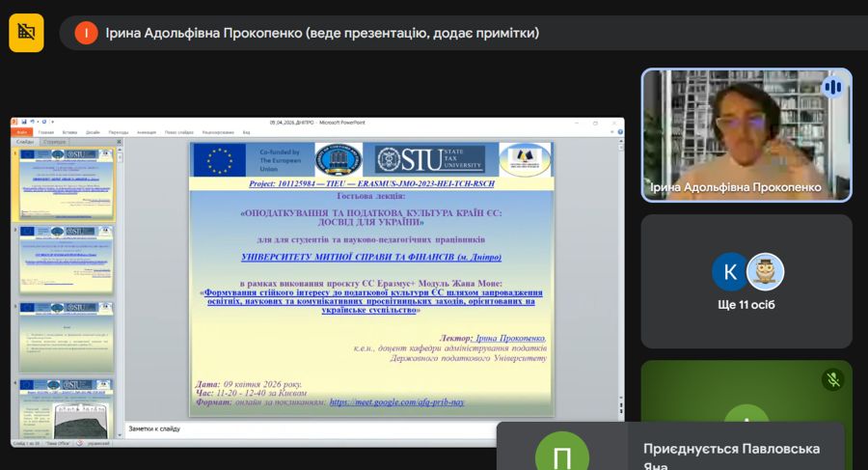Open the Дизайн ribbon tab
Viewport: 868px width, 470px height.
tap(93, 132)
